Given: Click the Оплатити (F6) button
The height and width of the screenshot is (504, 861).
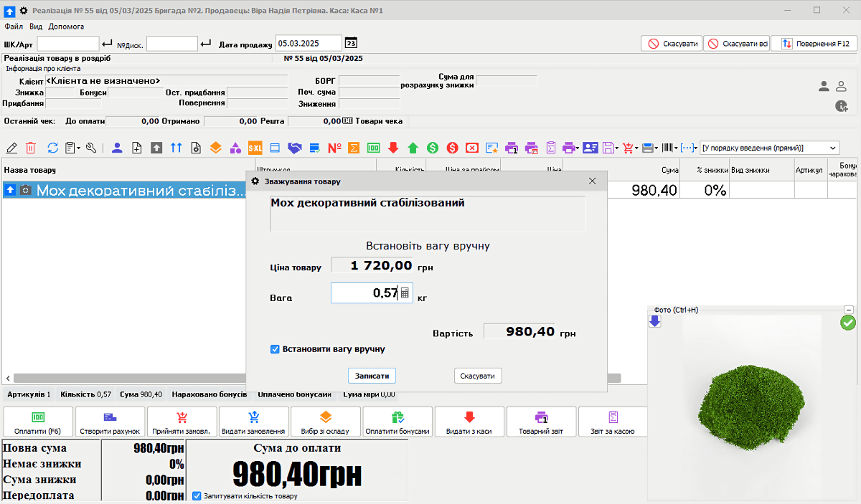Looking at the screenshot, I should click(39, 422).
